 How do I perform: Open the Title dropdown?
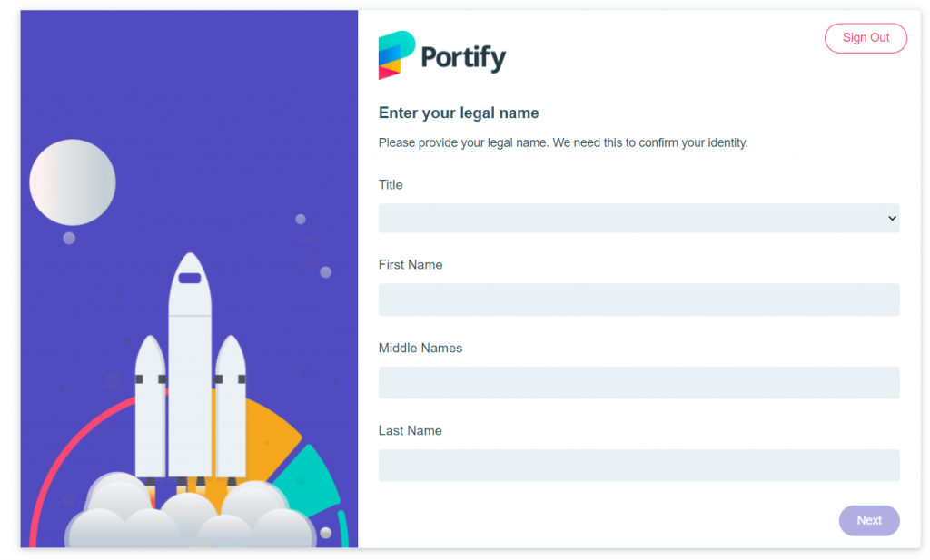[638, 218]
